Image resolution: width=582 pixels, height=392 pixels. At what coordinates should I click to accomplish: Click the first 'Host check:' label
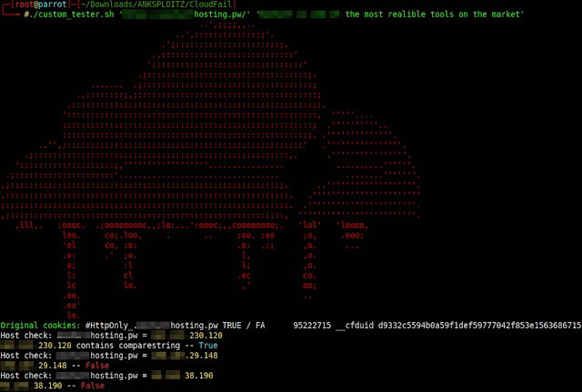click(x=26, y=336)
